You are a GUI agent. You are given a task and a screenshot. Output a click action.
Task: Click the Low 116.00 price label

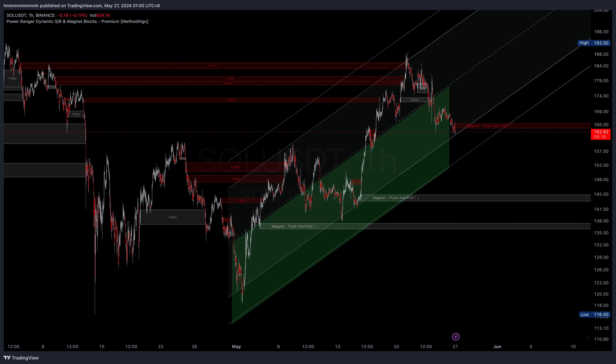point(594,314)
